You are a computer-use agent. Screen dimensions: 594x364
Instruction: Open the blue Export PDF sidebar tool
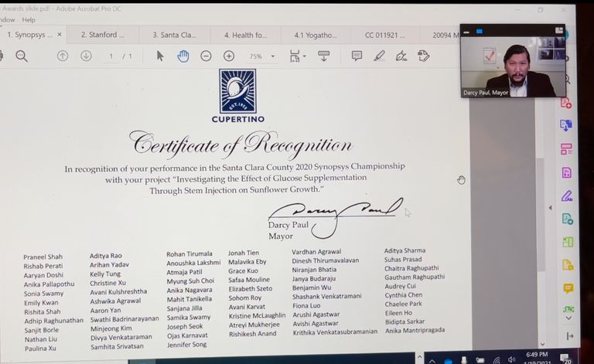(566, 125)
